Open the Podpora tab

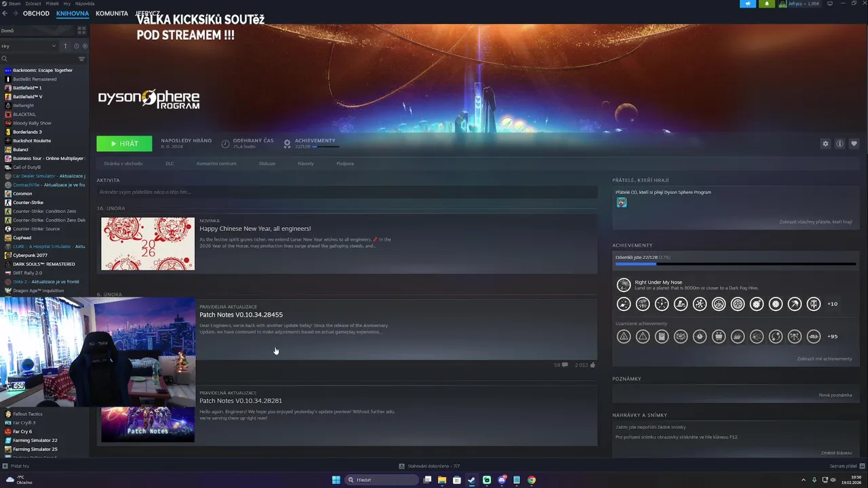pyautogui.click(x=345, y=163)
